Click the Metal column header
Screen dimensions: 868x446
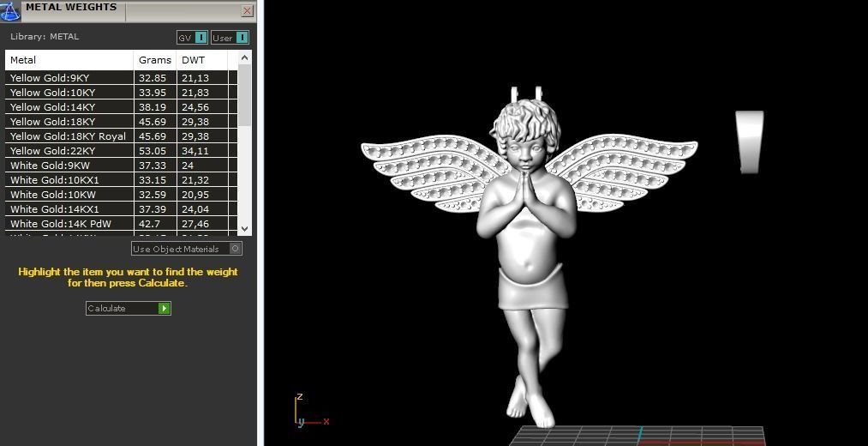69,60
